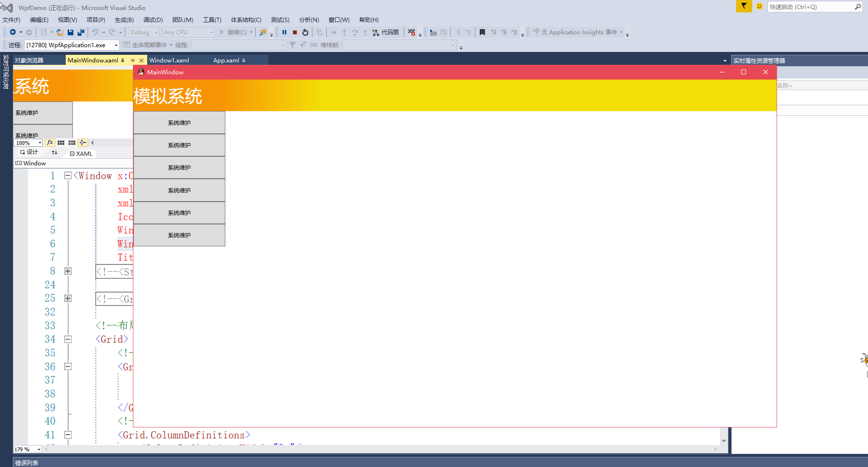Click inside the 快速启动 search box
Viewport: 868px width, 467px height.
[x=810, y=7]
